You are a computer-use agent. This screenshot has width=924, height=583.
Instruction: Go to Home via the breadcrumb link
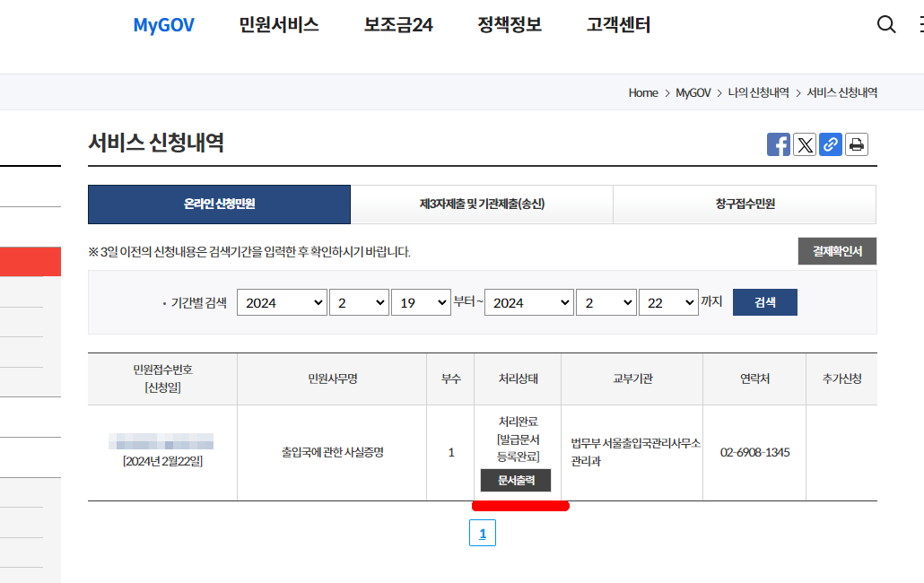pyautogui.click(x=643, y=92)
